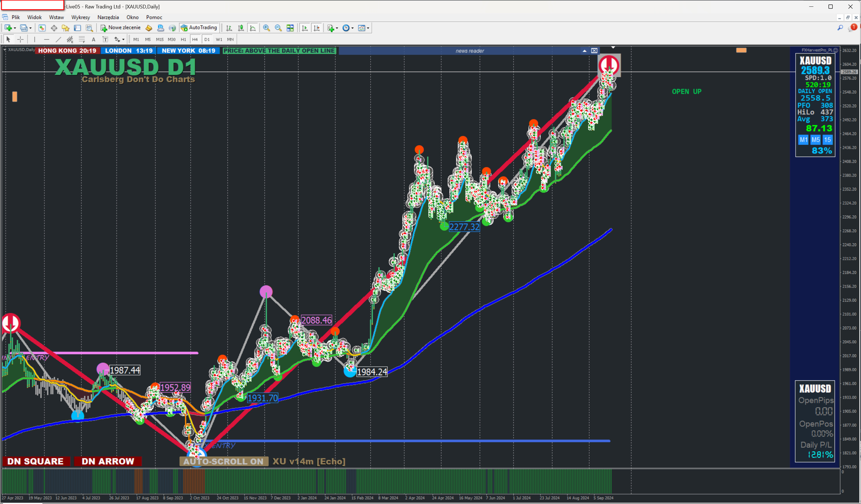Select the crosshair cursor tool
Viewport: 861px width, 504px height.
tap(20, 40)
